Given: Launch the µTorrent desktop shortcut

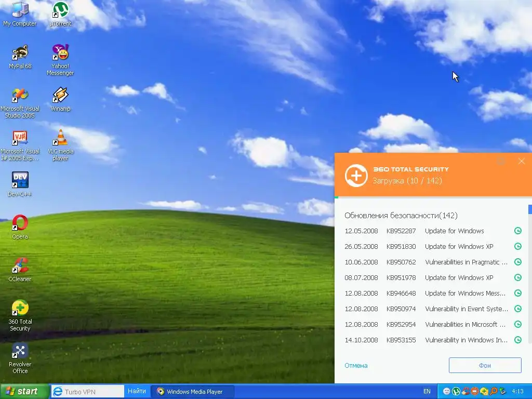Looking at the screenshot, I should [60, 14].
